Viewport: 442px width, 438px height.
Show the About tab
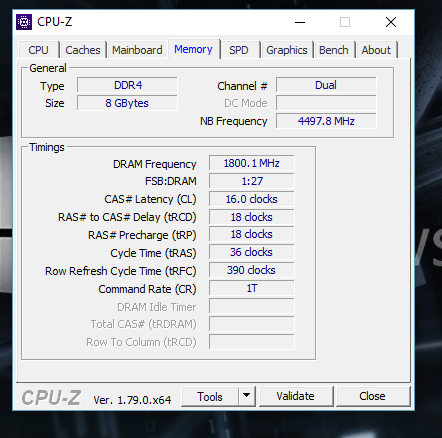[x=376, y=50]
